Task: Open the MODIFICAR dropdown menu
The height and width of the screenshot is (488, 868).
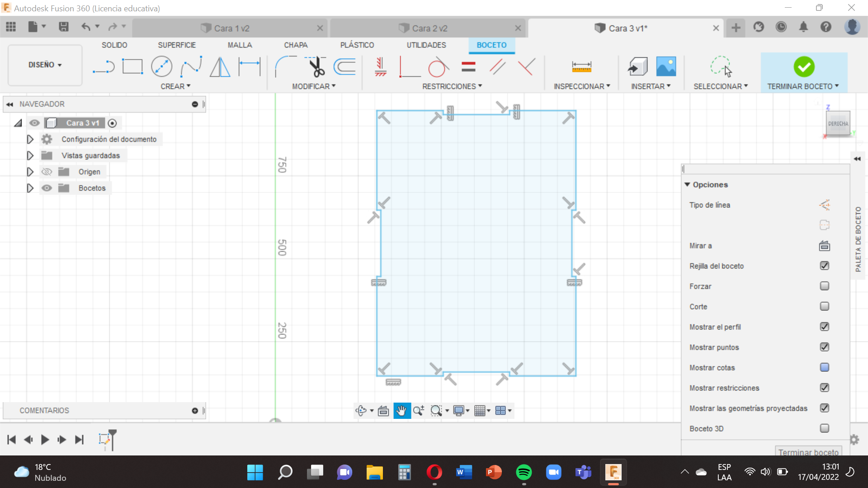Action: click(x=314, y=86)
